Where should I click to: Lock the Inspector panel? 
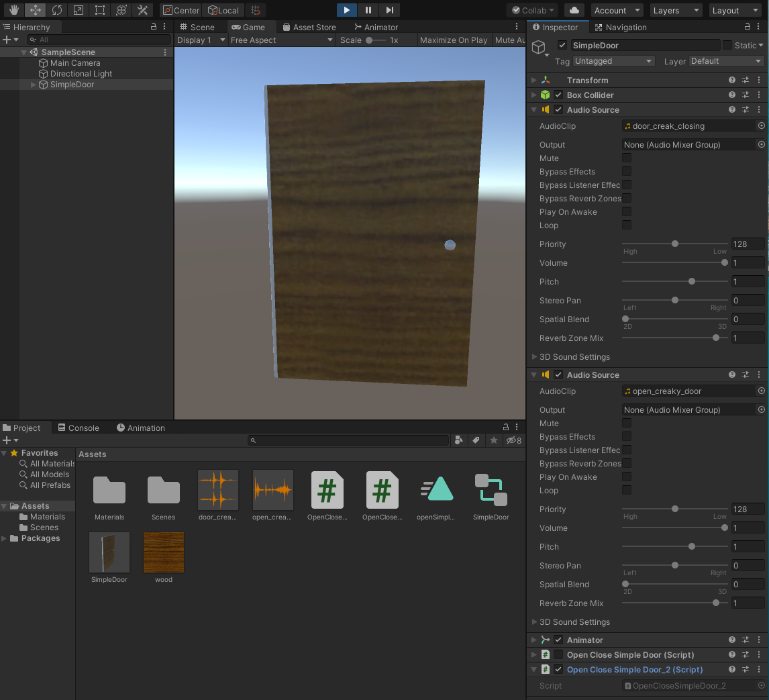748,26
